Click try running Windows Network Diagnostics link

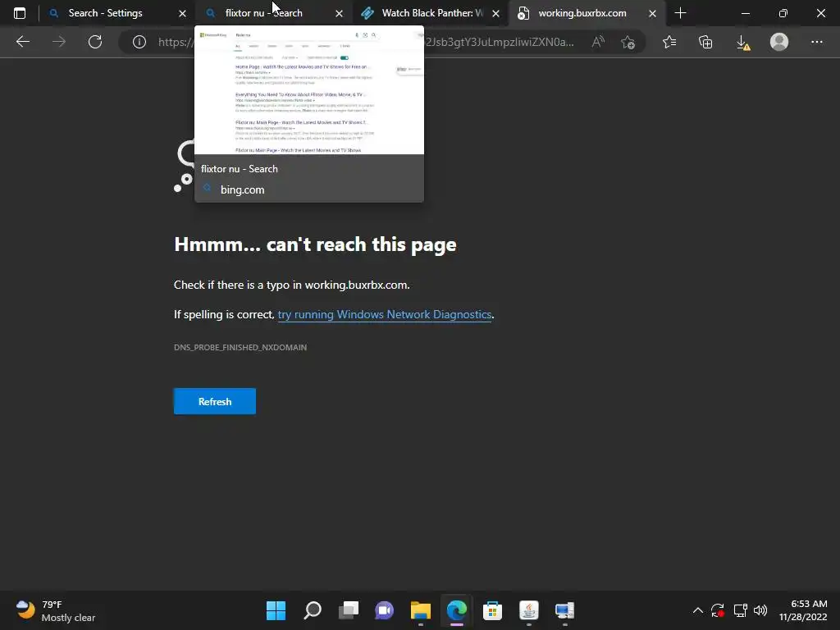(x=384, y=314)
